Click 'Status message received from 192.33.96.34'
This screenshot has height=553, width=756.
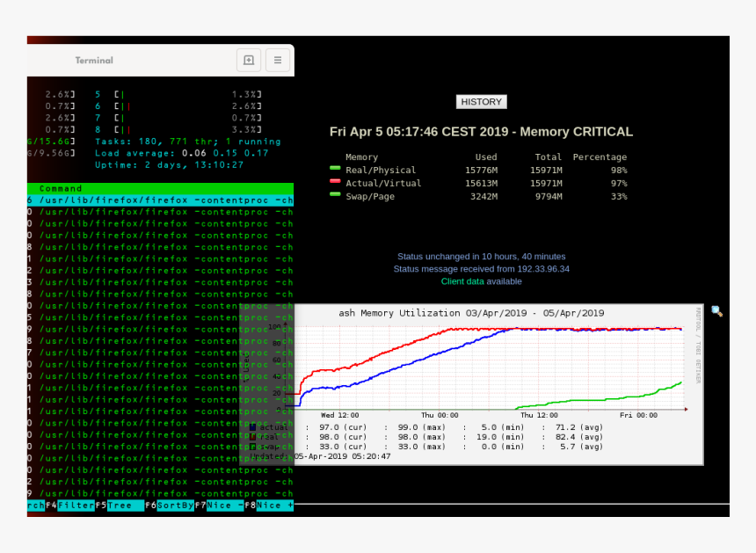coord(481,269)
